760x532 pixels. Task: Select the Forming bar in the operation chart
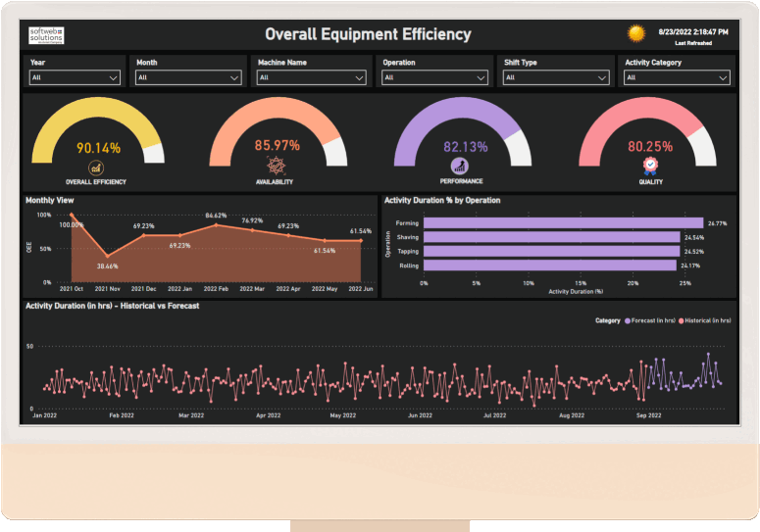[563, 223]
